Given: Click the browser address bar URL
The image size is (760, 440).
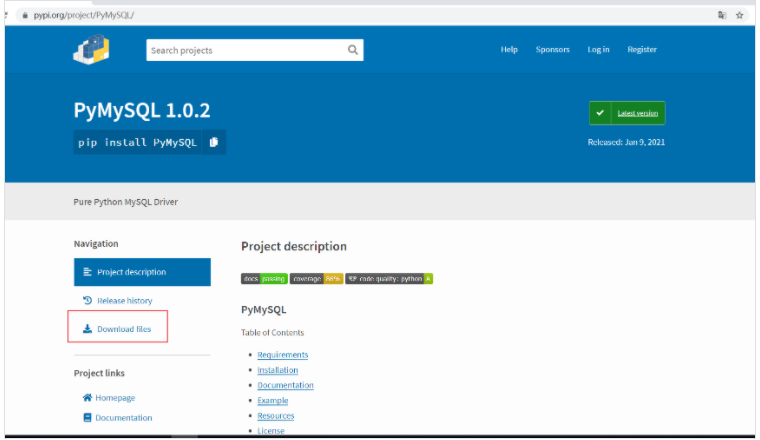Looking at the screenshot, I should click(84, 15).
